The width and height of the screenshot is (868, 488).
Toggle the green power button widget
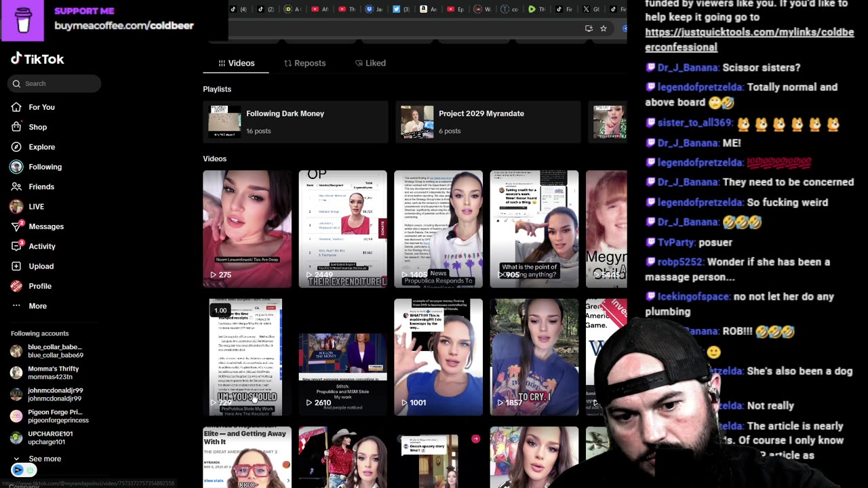(x=30, y=470)
